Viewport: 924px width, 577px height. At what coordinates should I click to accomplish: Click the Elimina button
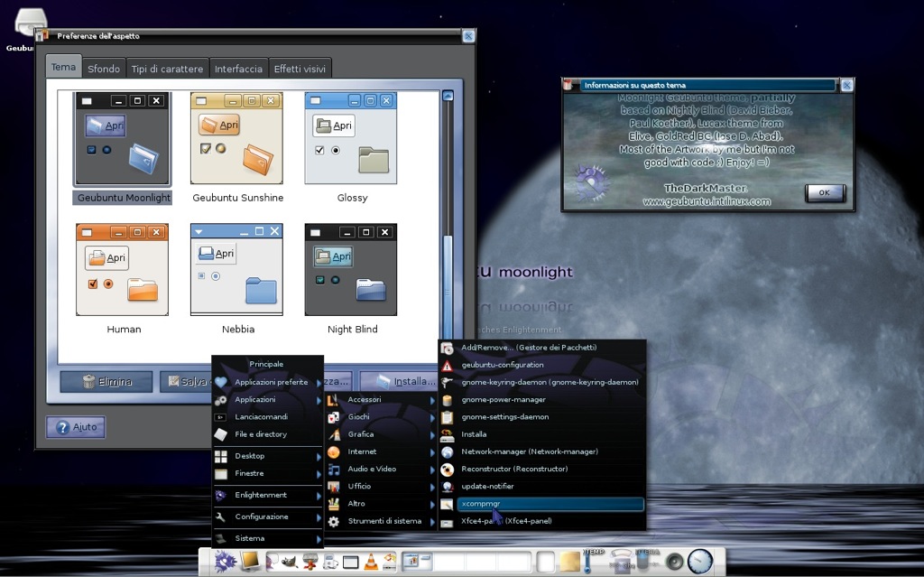[x=106, y=382]
